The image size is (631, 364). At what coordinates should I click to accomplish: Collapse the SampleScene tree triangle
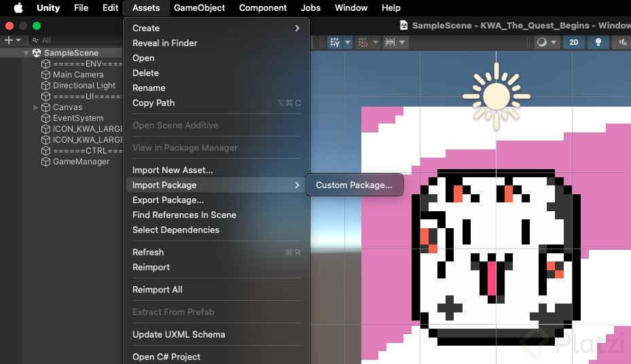[x=26, y=53]
